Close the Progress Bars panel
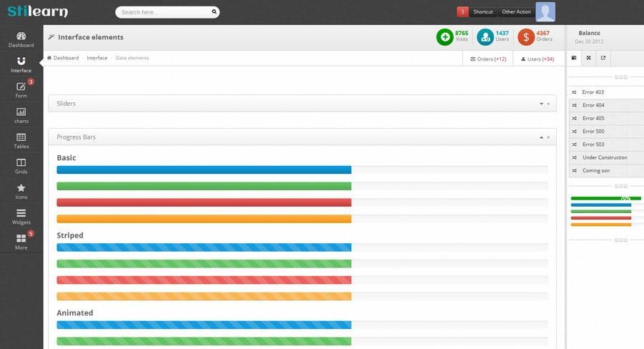 (548, 137)
